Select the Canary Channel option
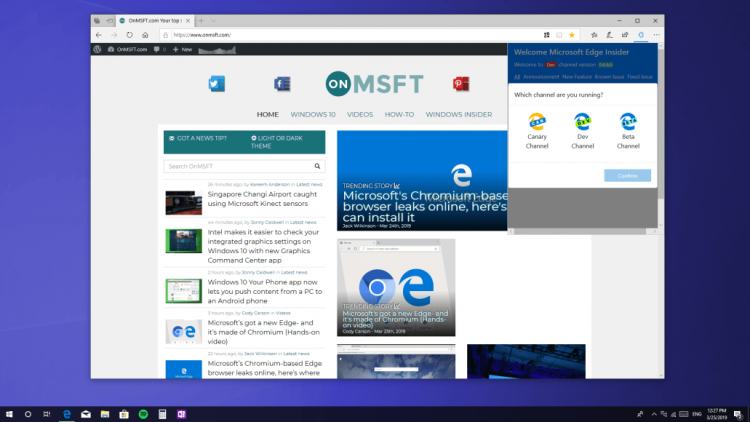The height and width of the screenshot is (422, 750). point(537,131)
